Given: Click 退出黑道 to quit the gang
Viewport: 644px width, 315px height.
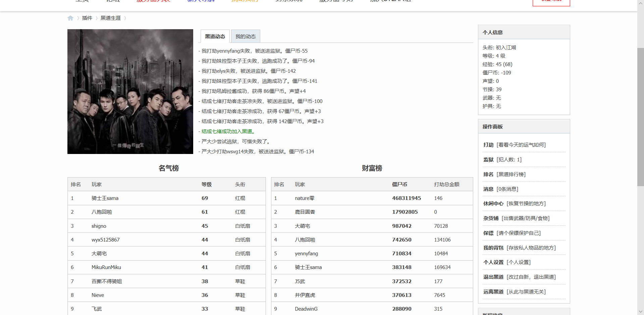Looking at the screenshot, I should 493,277.
